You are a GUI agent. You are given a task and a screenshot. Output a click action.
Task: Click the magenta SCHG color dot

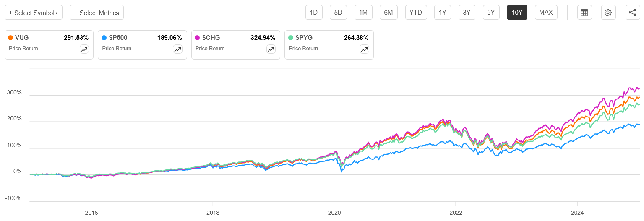point(198,38)
